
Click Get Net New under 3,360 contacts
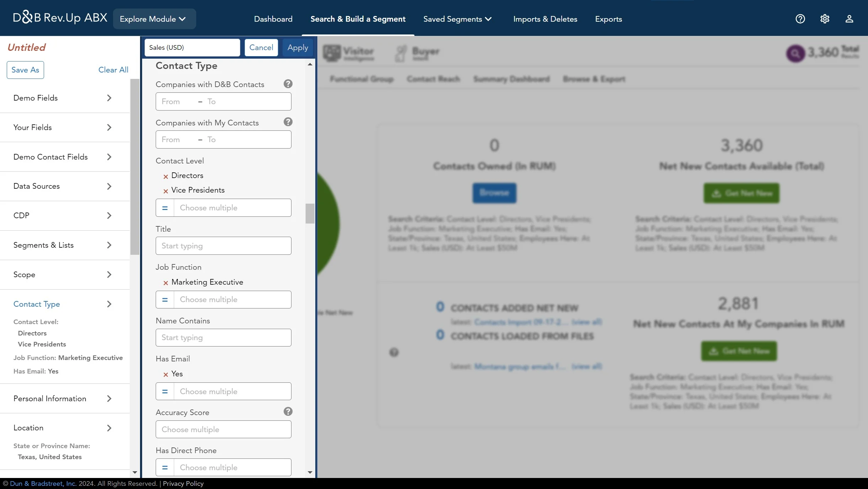point(741,193)
